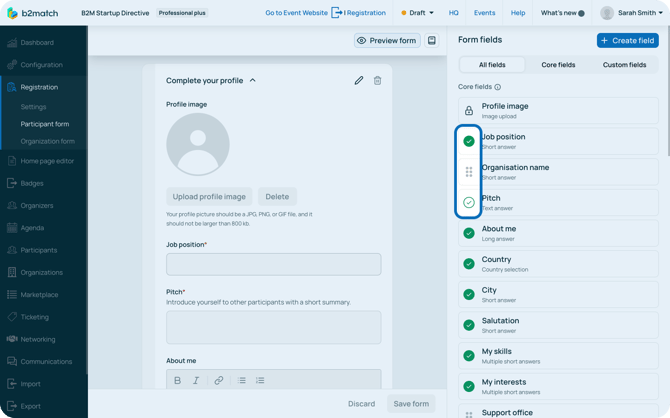Toggle the Pitch field checkmark

(469, 202)
